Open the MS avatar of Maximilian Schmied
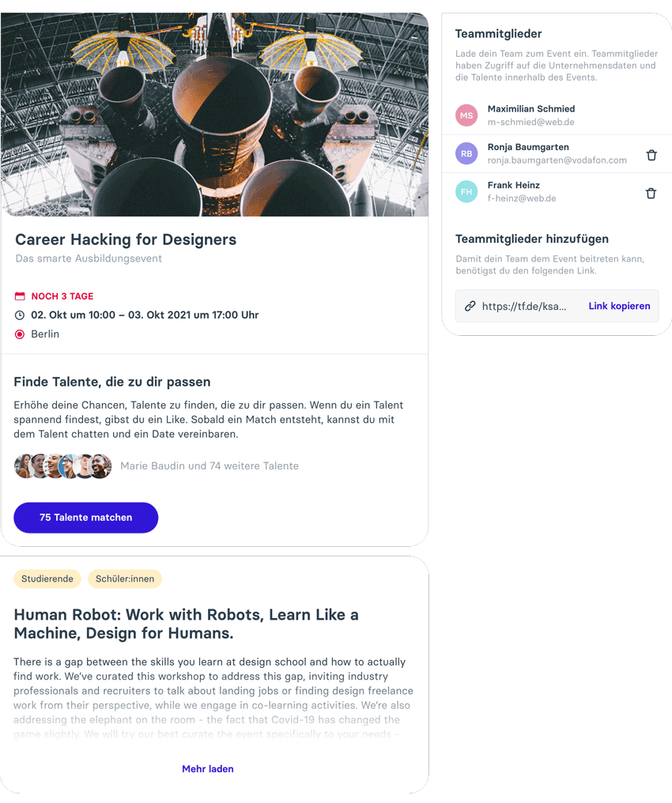Image resolution: width=672 pixels, height=803 pixels. (466, 115)
